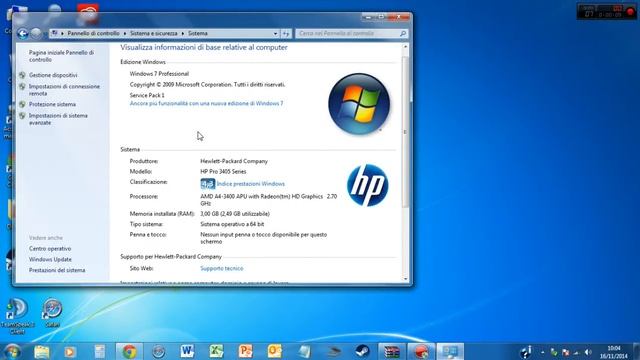Click the greyed Forward arrow button

[36, 33]
